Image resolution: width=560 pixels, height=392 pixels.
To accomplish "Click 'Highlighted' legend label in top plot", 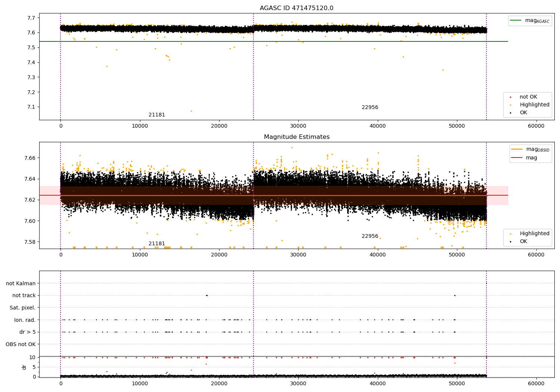I will click(535, 105).
